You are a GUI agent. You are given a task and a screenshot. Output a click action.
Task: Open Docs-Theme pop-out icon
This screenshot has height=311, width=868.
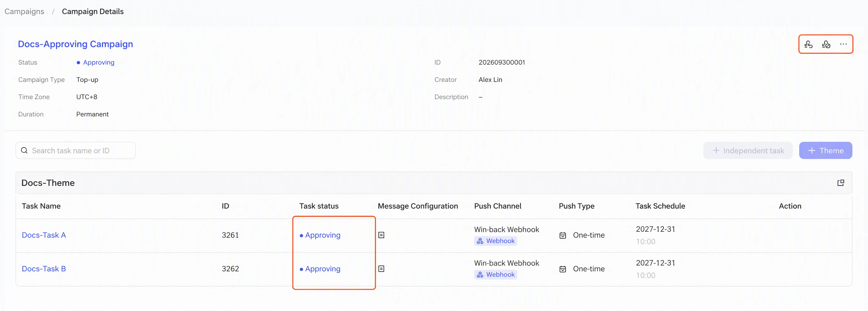(x=841, y=183)
